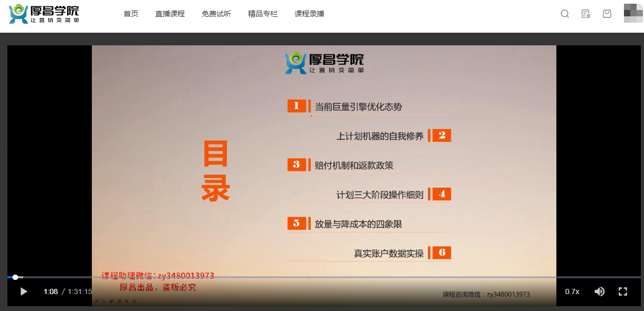This screenshot has height=311, width=644.
Task: Click the orange number 2 box
Action: tap(442, 135)
